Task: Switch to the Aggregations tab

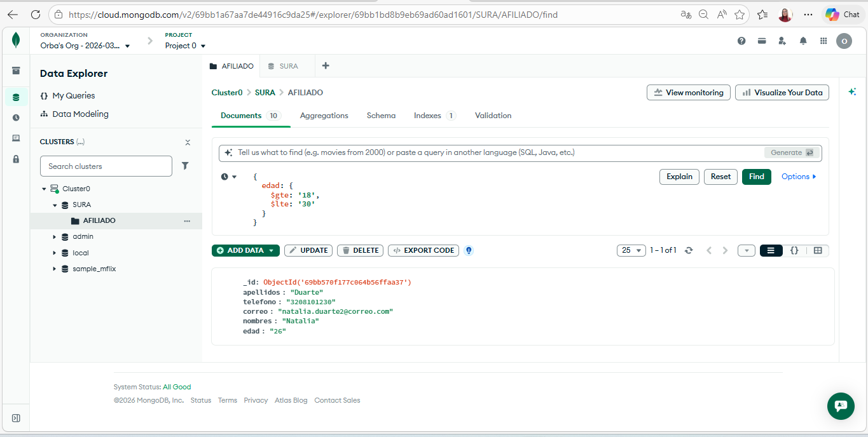Action: pos(324,116)
